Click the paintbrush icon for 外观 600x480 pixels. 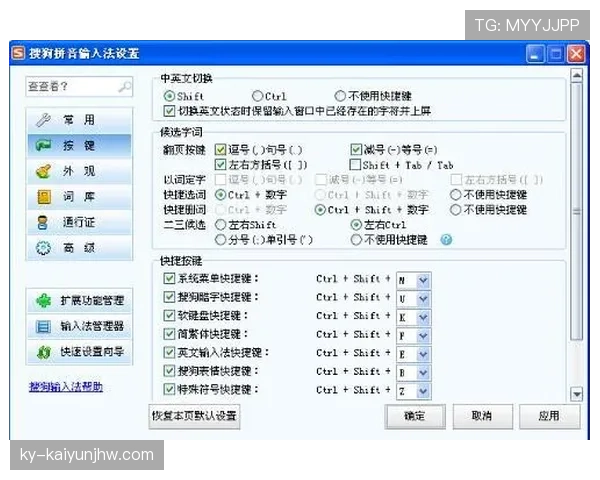43,171
